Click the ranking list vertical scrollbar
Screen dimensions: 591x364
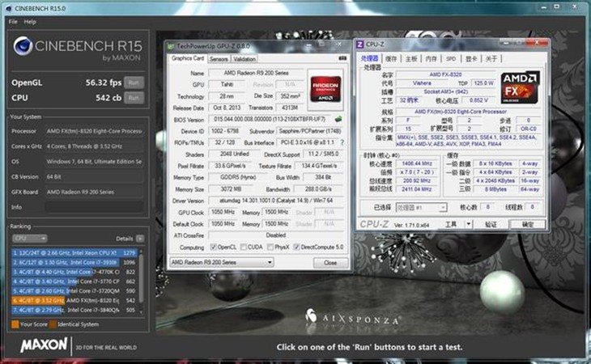coord(142,281)
